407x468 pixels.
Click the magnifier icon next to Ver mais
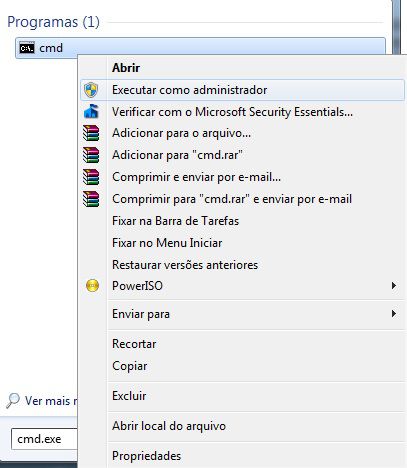[13, 400]
